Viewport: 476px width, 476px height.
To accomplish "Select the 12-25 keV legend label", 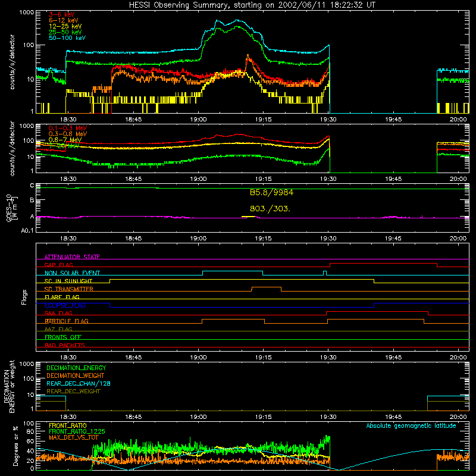I will click(65, 26).
